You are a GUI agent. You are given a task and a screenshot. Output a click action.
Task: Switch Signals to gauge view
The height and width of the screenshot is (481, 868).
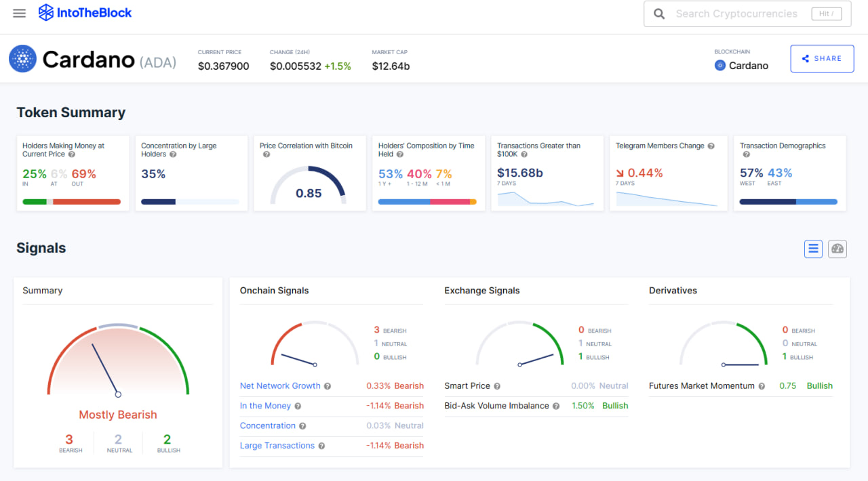pos(837,249)
